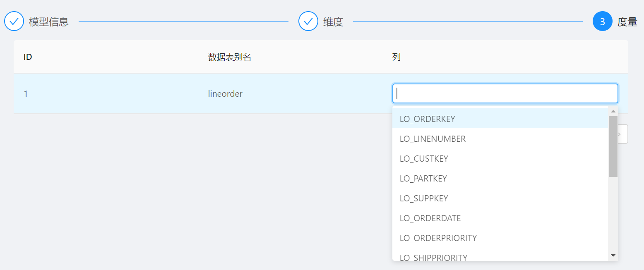Viewport: 644px width, 270px height.
Task: Choose LO_SUPPKEY from the list
Action: [x=424, y=198]
